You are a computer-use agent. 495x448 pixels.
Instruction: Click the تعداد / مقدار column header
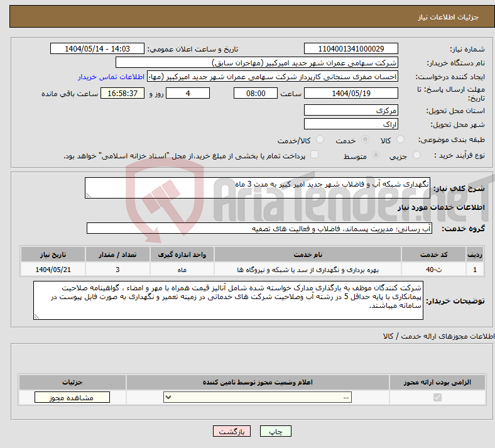(117, 254)
